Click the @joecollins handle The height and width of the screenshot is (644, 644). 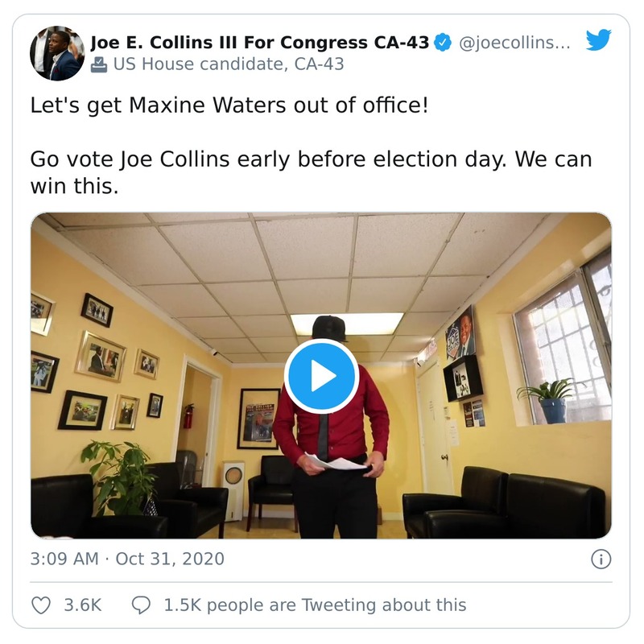click(x=514, y=43)
